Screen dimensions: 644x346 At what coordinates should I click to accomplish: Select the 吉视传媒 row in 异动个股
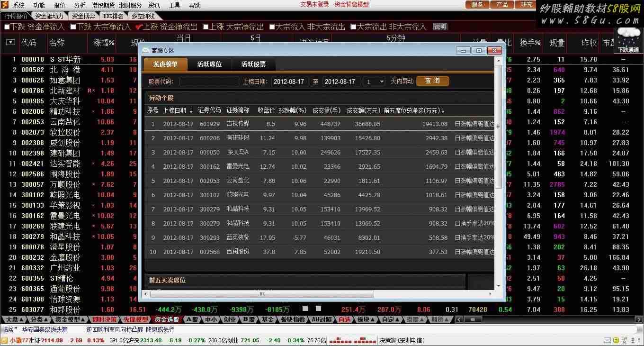320,124
